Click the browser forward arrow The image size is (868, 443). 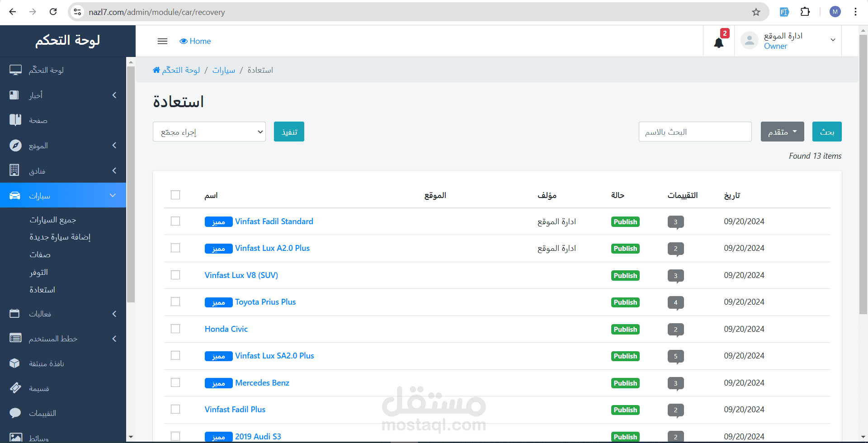coord(33,12)
